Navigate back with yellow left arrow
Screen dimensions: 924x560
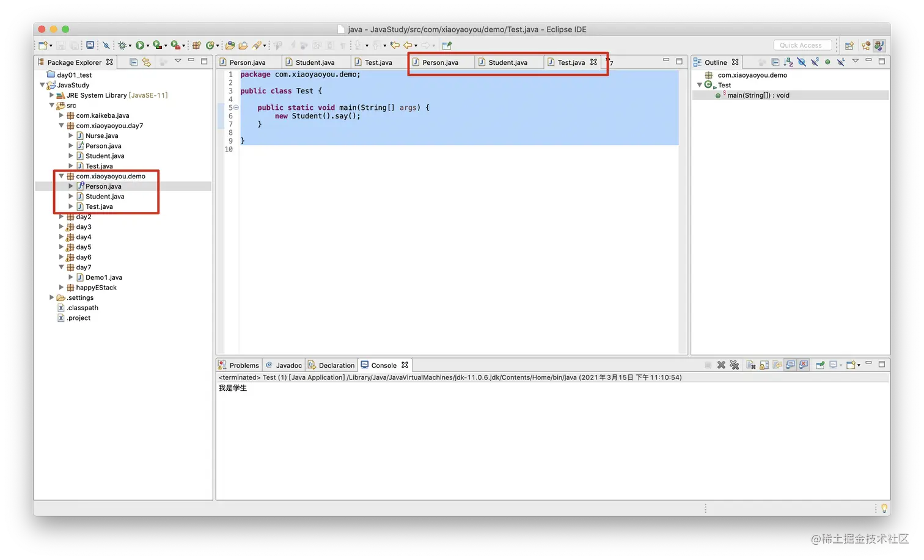point(408,45)
